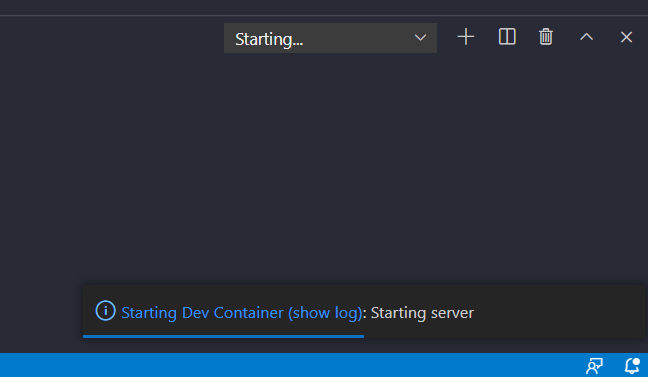Image resolution: width=648 pixels, height=377 pixels.
Task: Select the "Starting server" status text
Action: click(x=422, y=313)
